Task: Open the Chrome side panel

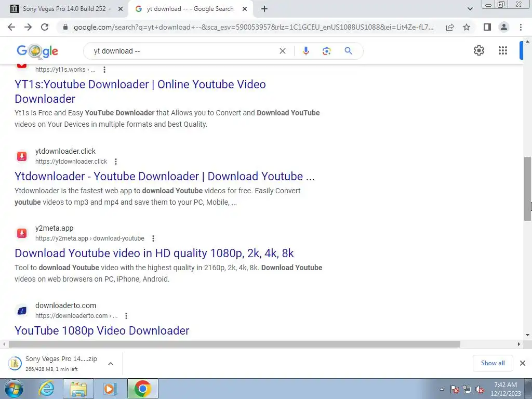Action: [x=487, y=27]
